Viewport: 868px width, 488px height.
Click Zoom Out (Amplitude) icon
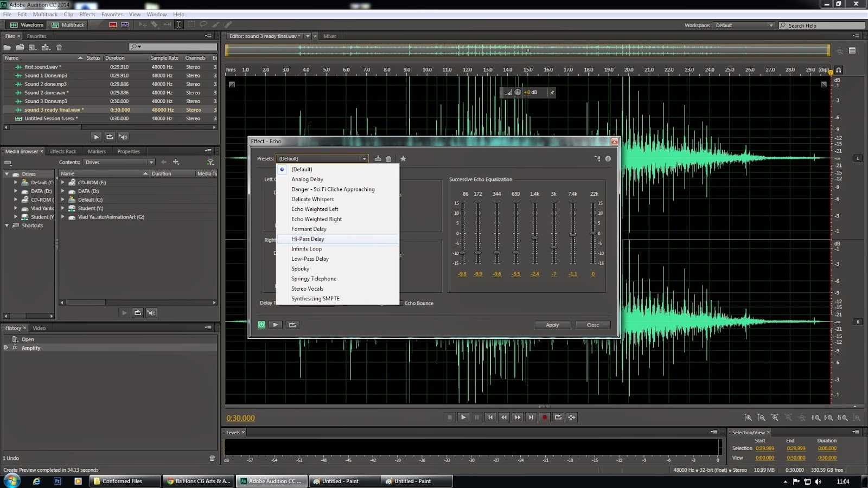pyautogui.click(x=762, y=418)
